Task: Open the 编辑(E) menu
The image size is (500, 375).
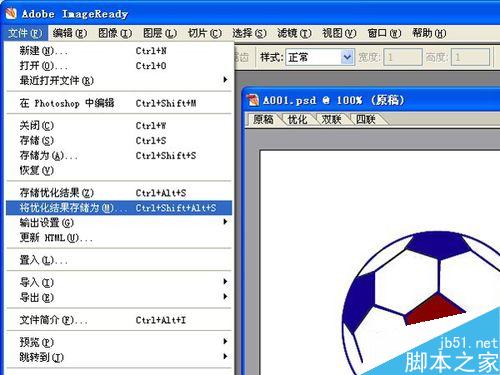Action: [70, 33]
